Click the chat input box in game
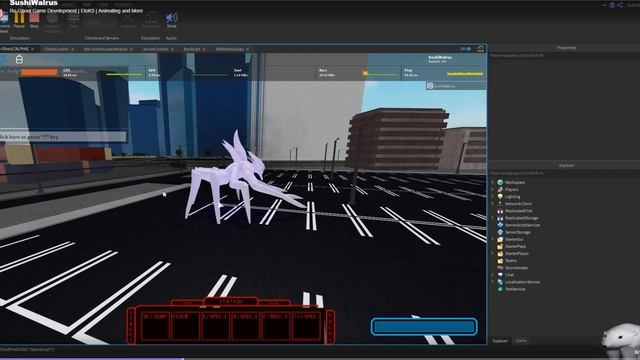The width and height of the screenshot is (640, 360). 63,137
